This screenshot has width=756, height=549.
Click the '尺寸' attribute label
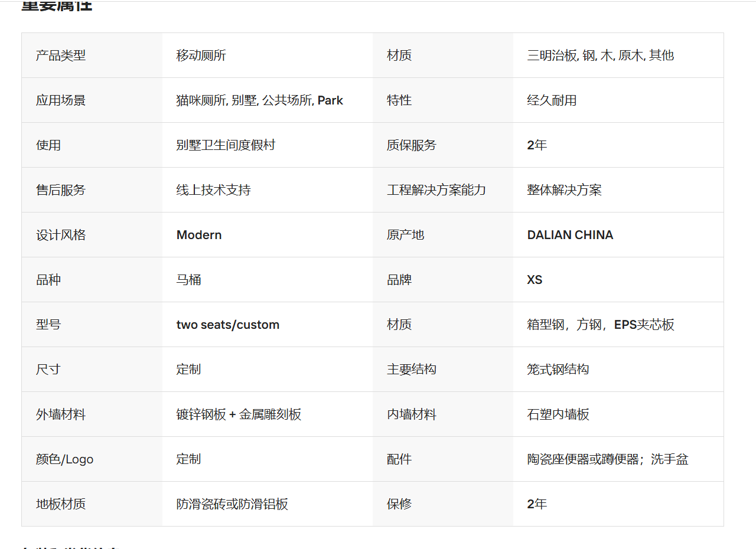point(48,370)
